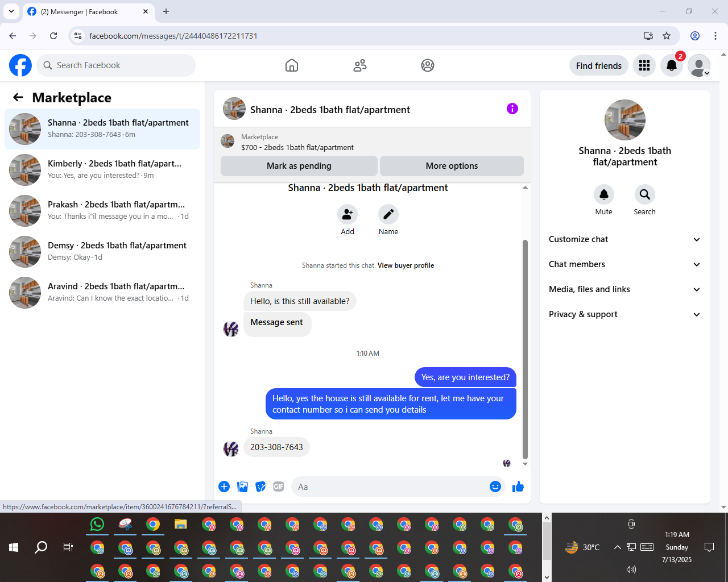Open File Explorer from the taskbar
Viewport: 728px width, 582px height.
tap(181, 524)
